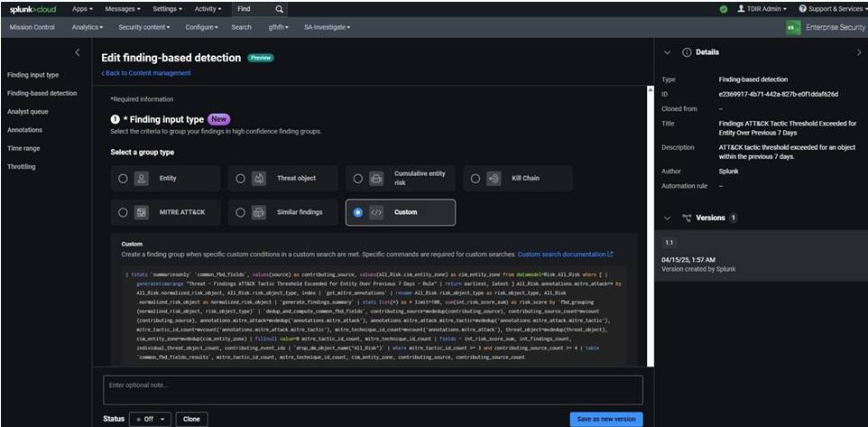Jump to Analyst queue section
This screenshot has width=868, height=427.
(28, 112)
